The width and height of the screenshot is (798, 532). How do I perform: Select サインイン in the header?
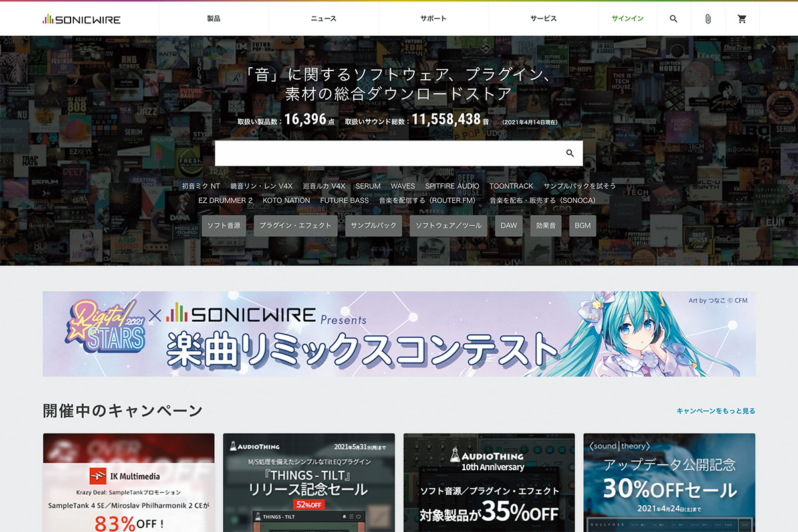[x=628, y=19]
